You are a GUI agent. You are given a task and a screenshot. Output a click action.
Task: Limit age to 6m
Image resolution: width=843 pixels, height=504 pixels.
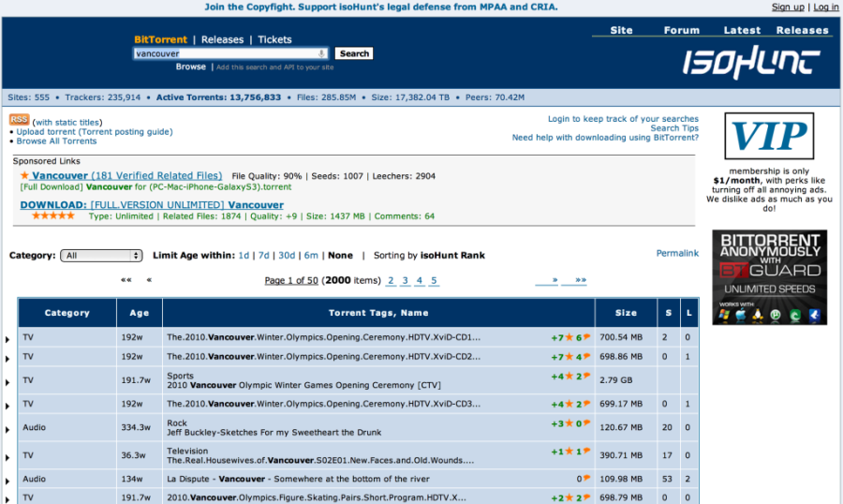(311, 256)
